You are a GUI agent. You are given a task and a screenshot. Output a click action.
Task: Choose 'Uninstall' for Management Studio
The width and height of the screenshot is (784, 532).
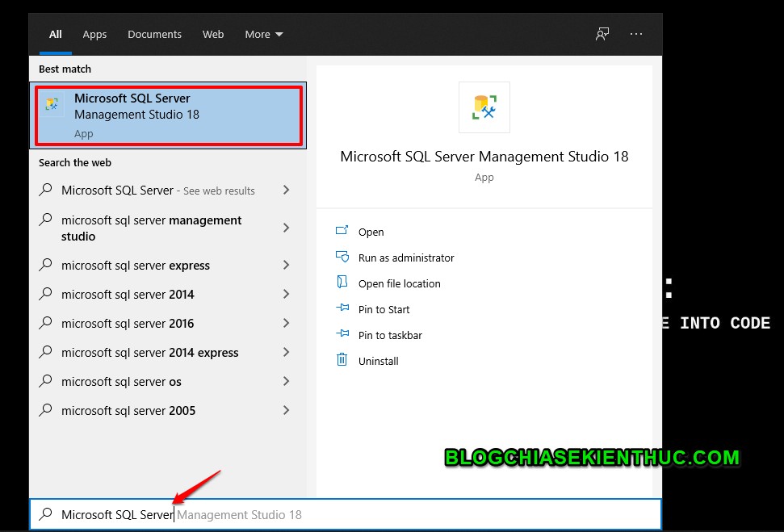pyautogui.click(x=379, y=361)
